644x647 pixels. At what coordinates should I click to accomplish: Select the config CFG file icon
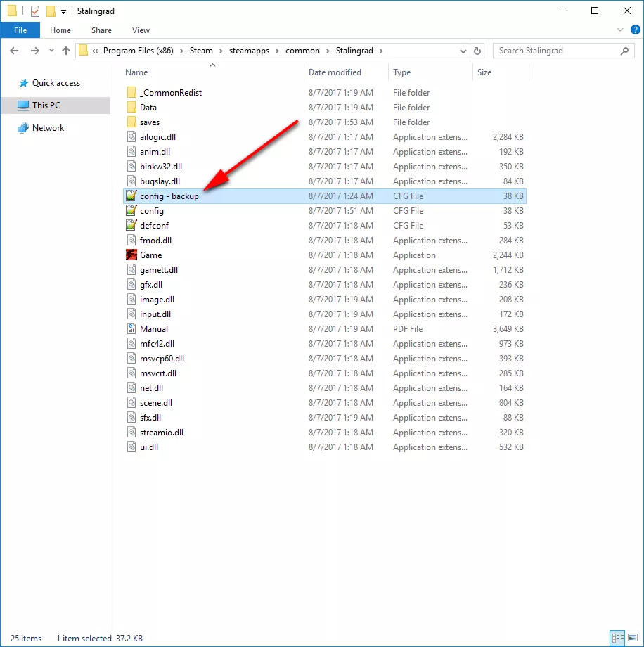pos(131,211)
